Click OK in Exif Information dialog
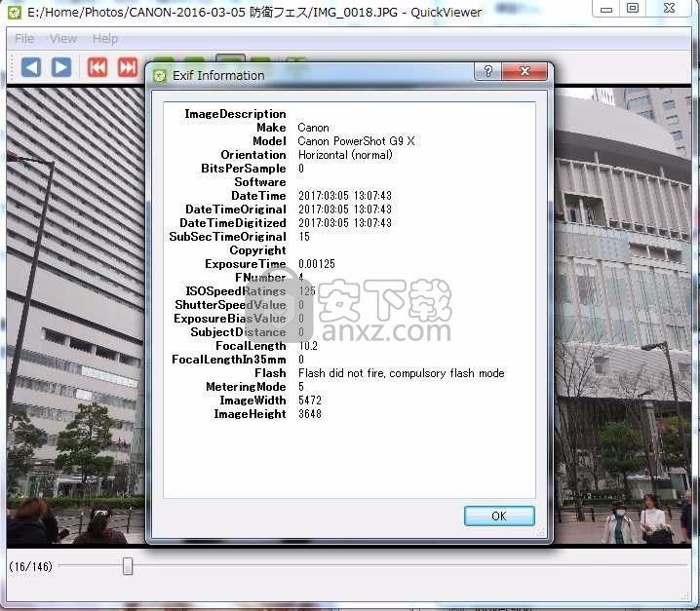Viewport: 700px width, 611px height. point(499,516)
